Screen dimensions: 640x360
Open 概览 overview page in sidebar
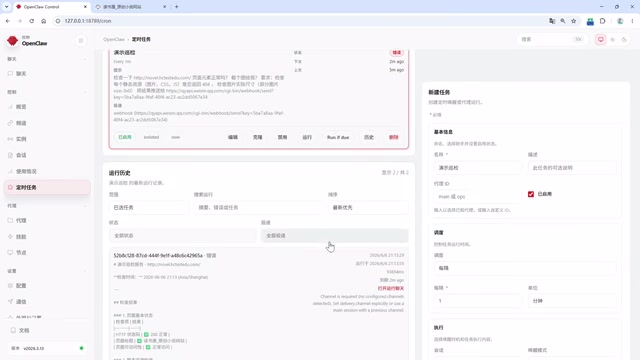pos(47,107)
